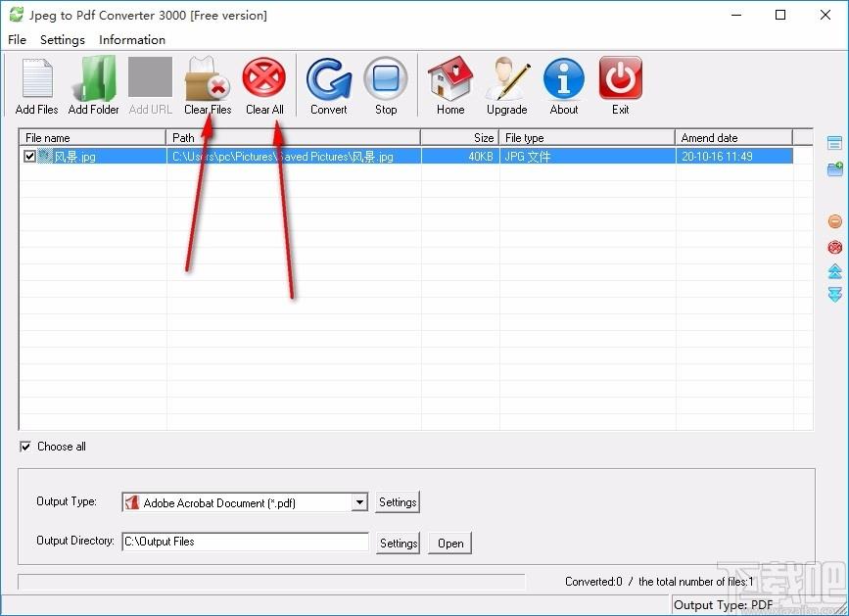
Task: Sort by the File type column header
Action: pyautogui.click(x=587, y=137)
